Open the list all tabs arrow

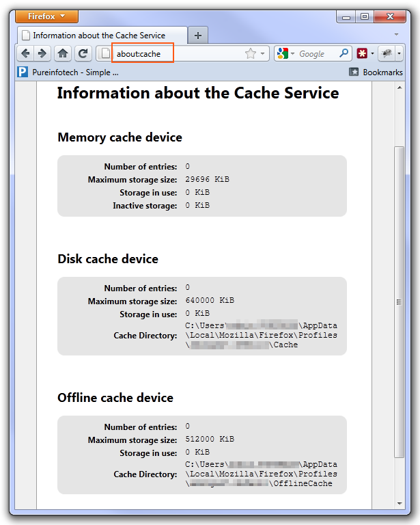click(397, 34)
